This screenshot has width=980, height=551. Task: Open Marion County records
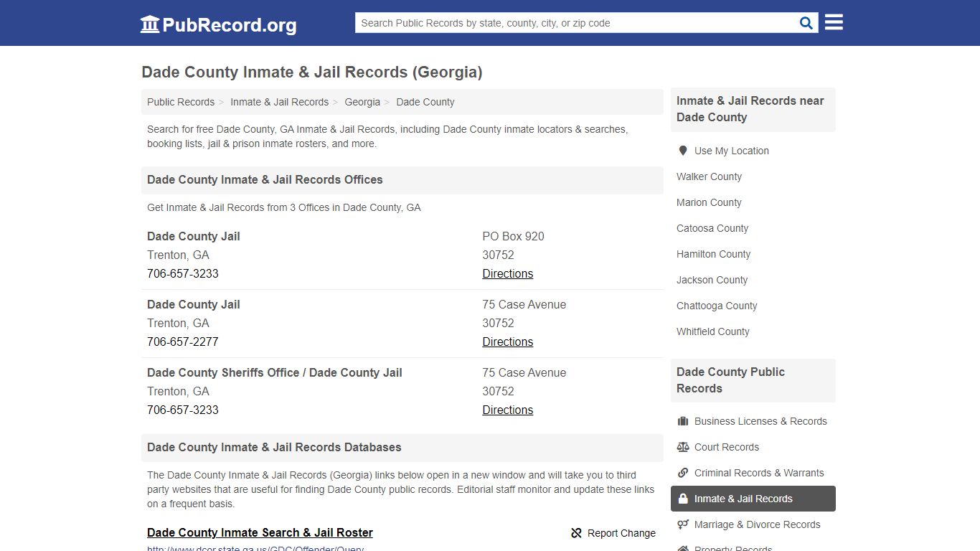click(x=709, y=202)
